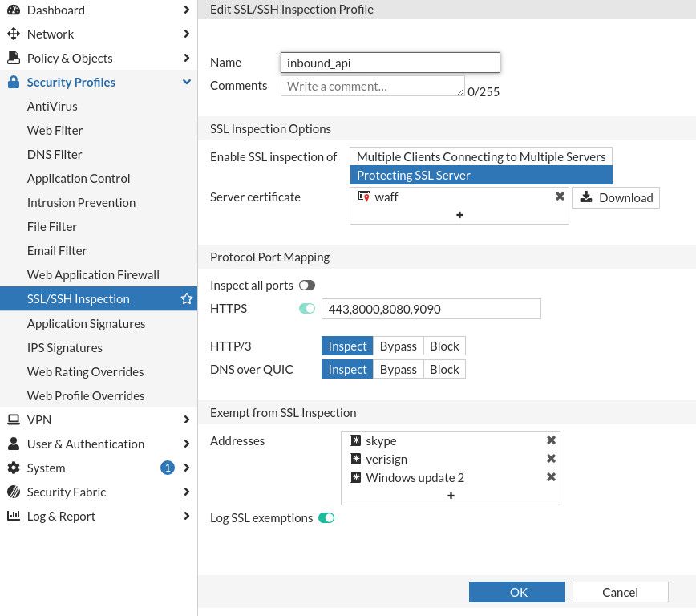Add a new exempt address with plus
Viewport: 696px width, 616px height.
(451, 496)
